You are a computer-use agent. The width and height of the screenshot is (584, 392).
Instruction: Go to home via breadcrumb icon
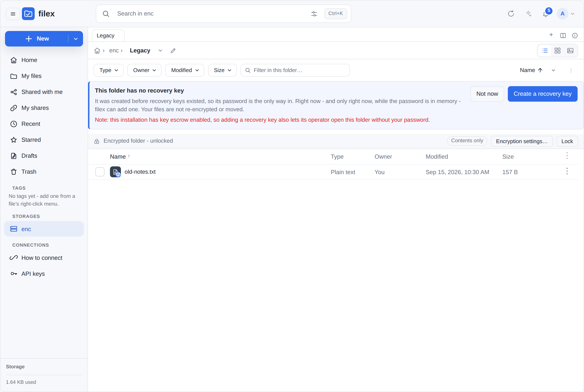[97, 51]
